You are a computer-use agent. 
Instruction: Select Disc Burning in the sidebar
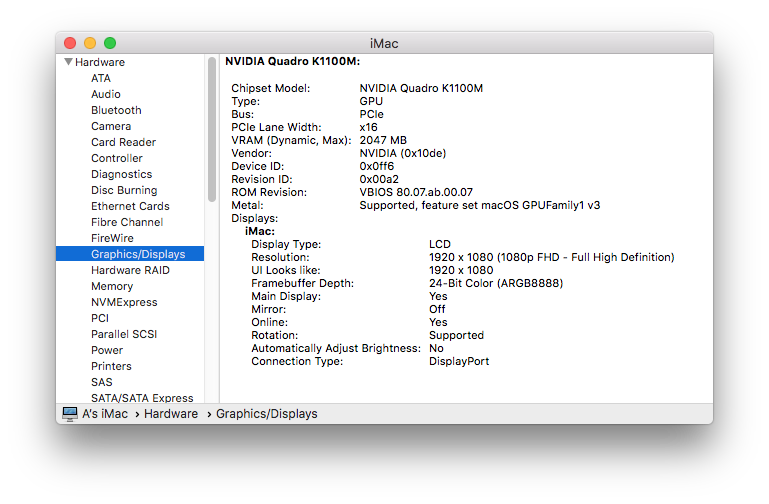tap(124, 190)
